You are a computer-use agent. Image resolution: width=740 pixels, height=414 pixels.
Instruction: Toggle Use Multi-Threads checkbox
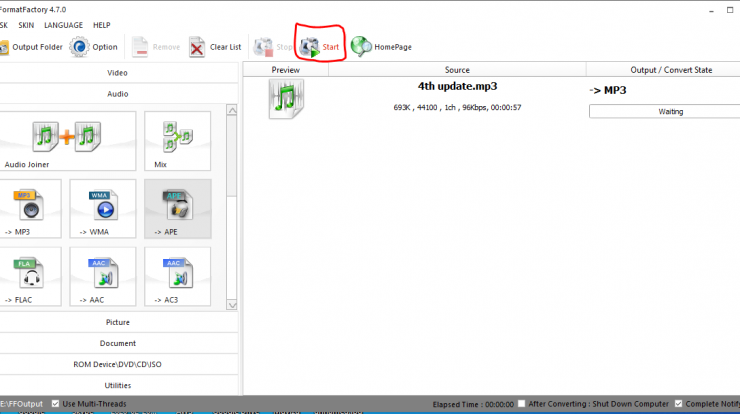pos(55,404)
